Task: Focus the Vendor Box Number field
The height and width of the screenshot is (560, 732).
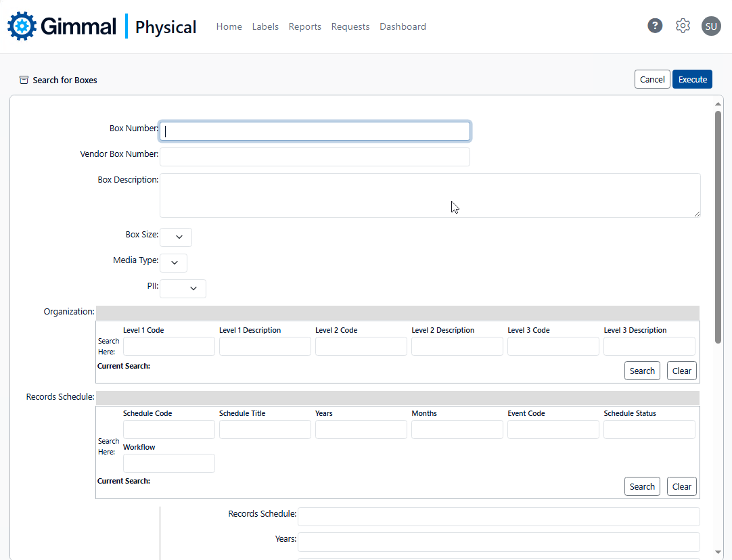Action: (315, 157)
